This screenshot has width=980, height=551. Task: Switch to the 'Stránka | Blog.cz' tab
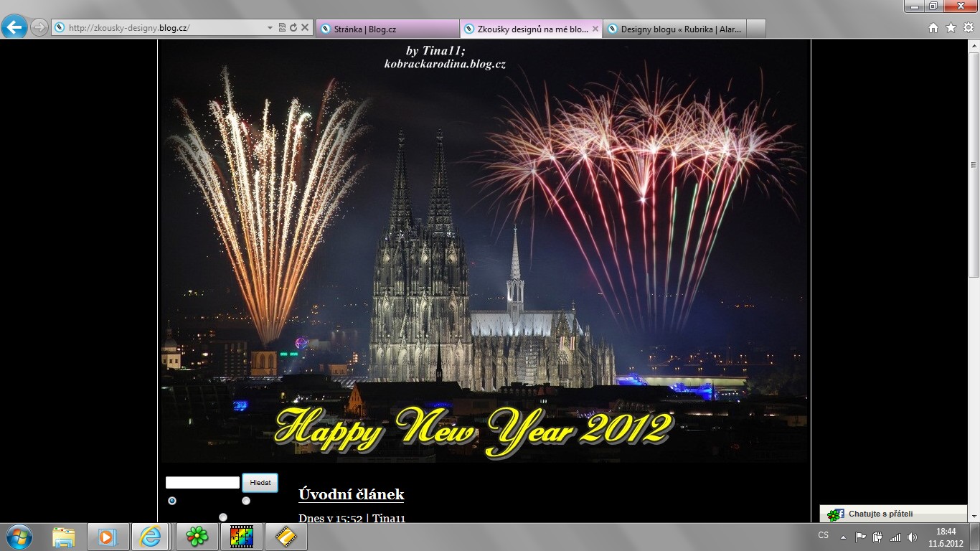coord(387,29)
